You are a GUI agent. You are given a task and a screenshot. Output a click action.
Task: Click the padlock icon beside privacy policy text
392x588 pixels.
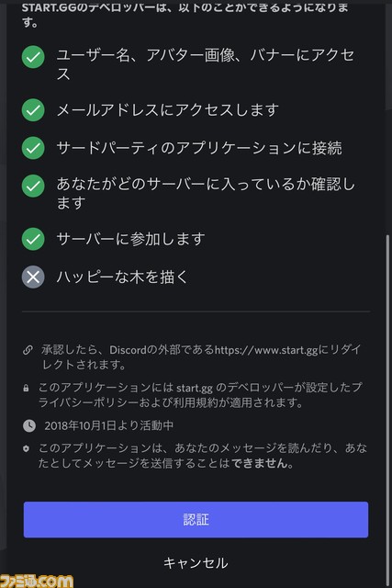(x=26, y=388)
